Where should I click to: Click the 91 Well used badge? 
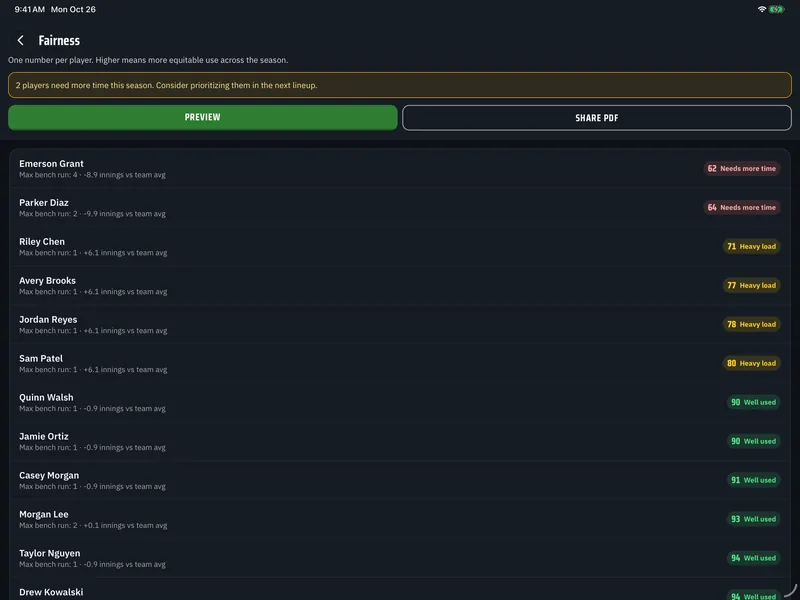pyautogui.click(x=753, y=480)
